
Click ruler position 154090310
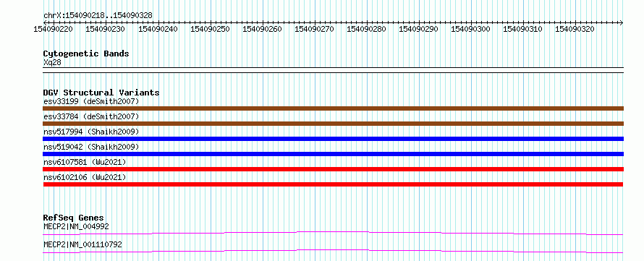click(x=523, y=29)
